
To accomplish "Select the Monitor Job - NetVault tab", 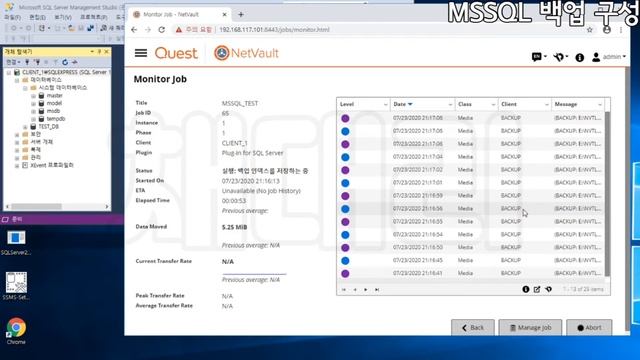I will pyautogui.click(x=180, y=14).
